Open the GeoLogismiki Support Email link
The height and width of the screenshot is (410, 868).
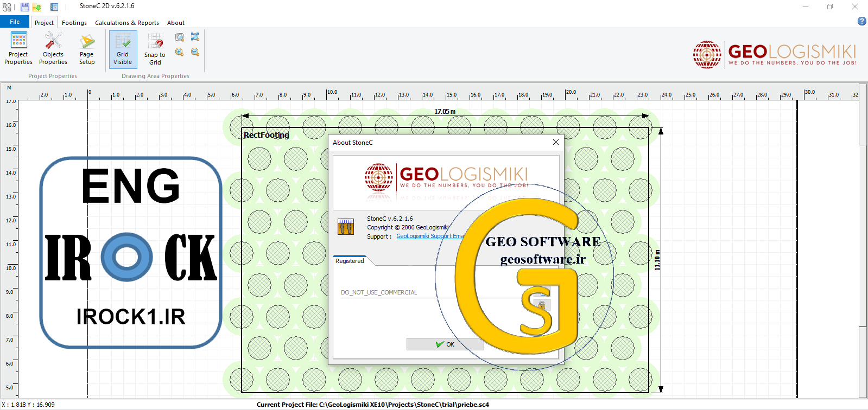pos(430,236)
